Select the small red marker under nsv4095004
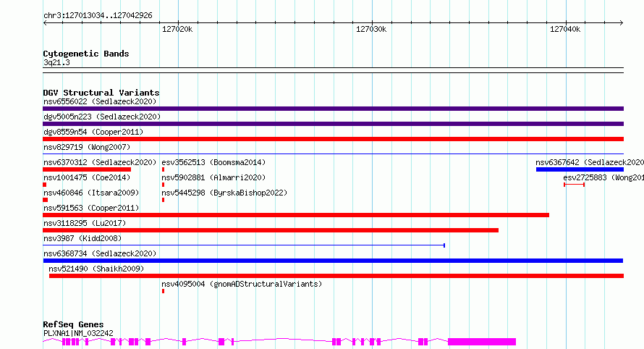This screenshot has height=349, width=644. click(163, 291)
